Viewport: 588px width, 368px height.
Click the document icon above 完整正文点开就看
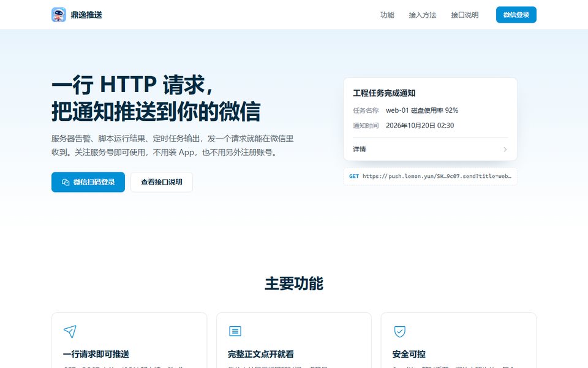235,331
